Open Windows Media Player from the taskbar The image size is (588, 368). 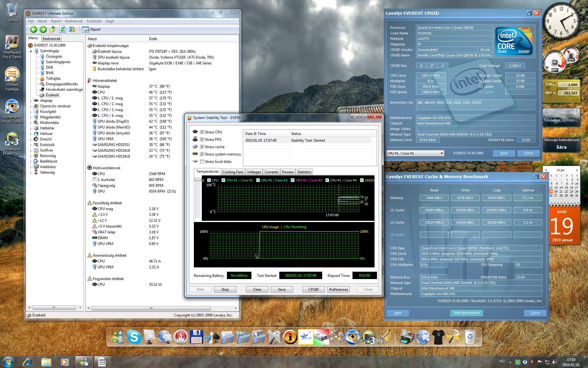(x=65, y=362)
